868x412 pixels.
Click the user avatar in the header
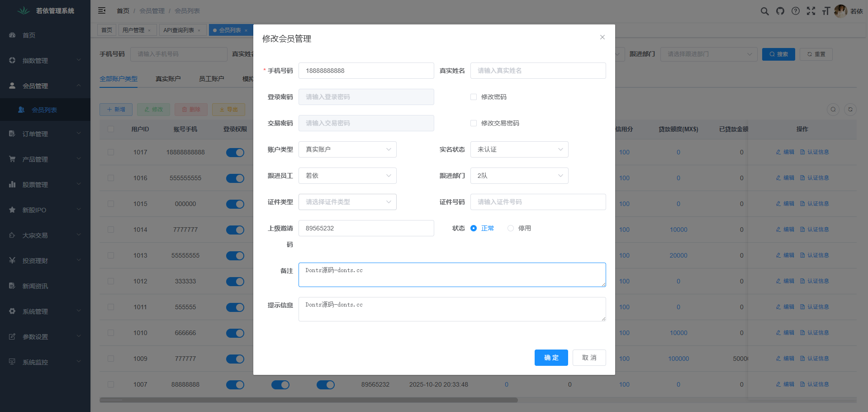click(x=840, y=11)
